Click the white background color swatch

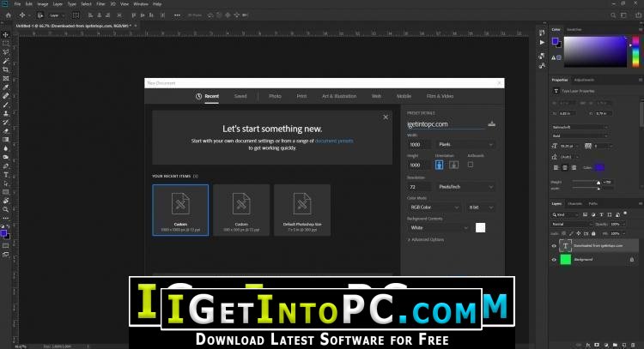[480, 227]
